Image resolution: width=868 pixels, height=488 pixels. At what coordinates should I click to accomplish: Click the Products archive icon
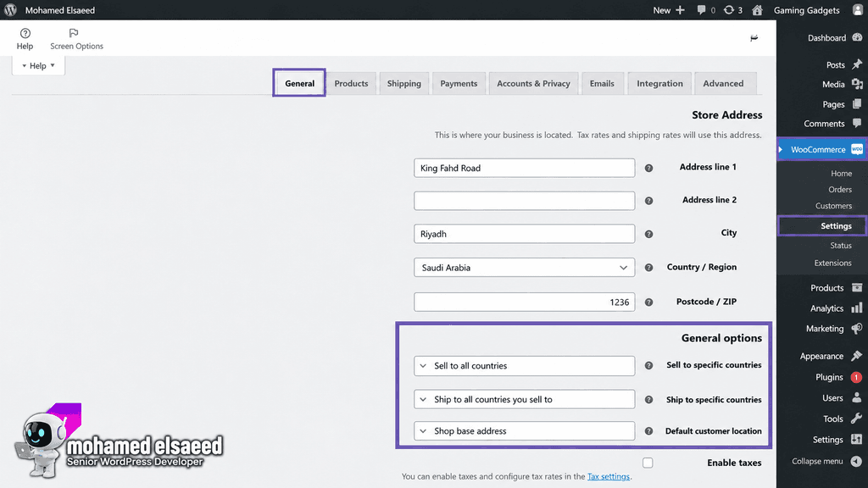point(857,288)
